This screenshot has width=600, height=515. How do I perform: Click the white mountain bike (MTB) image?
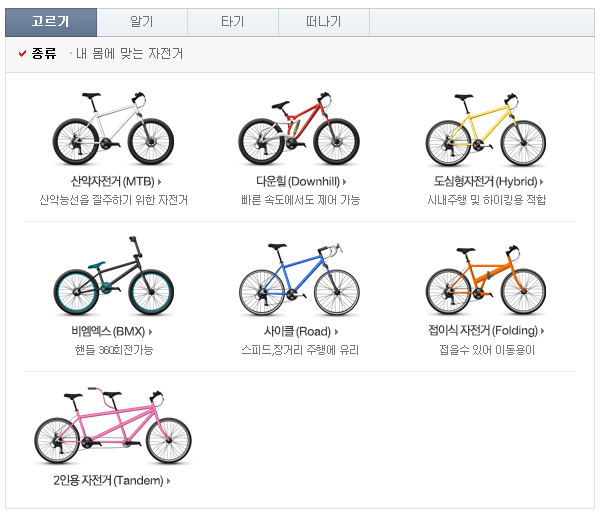(x=113, y=129)
